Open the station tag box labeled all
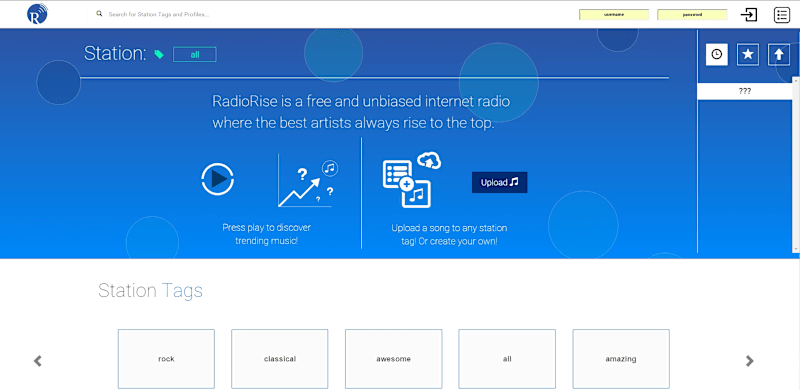 [507, 359]
